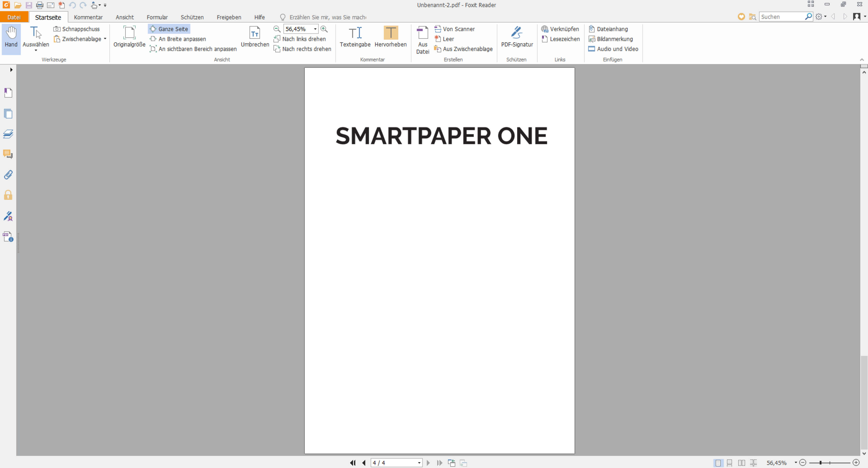Go to the previous page
The width and height of the screenshot is (868, 468).
364,463
